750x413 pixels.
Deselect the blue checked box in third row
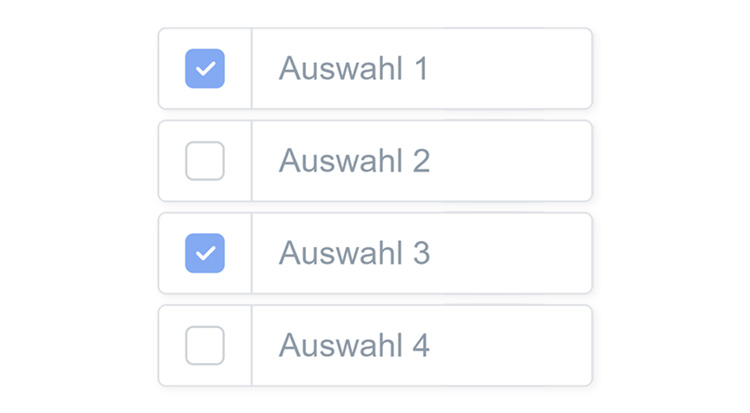tap(205, 253)
